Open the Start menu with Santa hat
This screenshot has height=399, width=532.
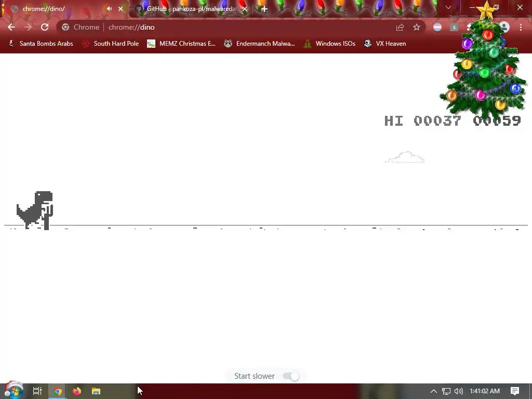point(14,391)
